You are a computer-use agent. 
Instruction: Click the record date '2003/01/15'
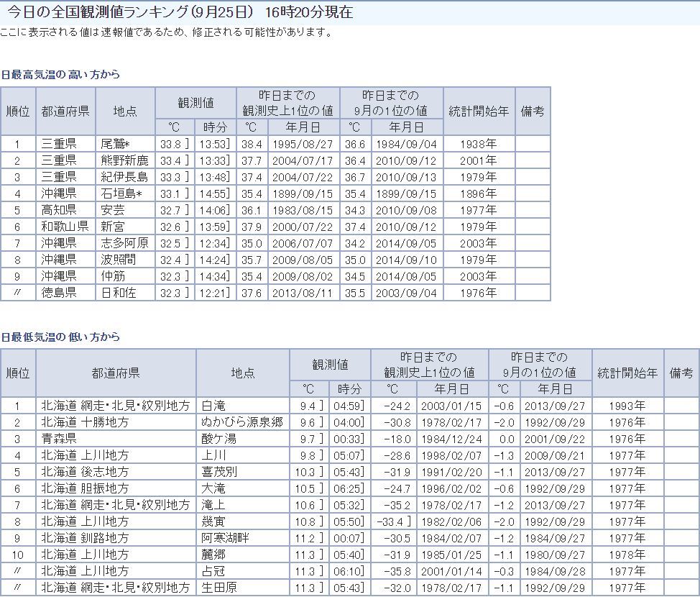[x=452, y=406]
